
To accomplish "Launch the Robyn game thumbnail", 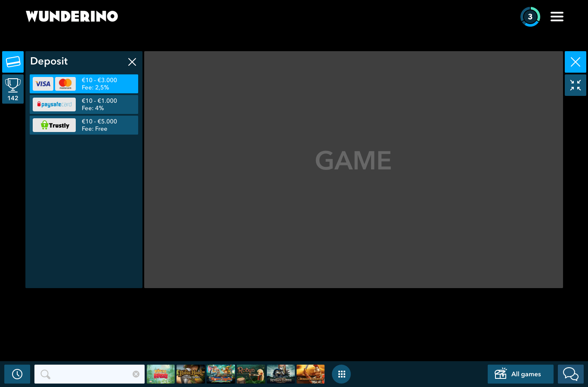I will [x=251, y=374].
